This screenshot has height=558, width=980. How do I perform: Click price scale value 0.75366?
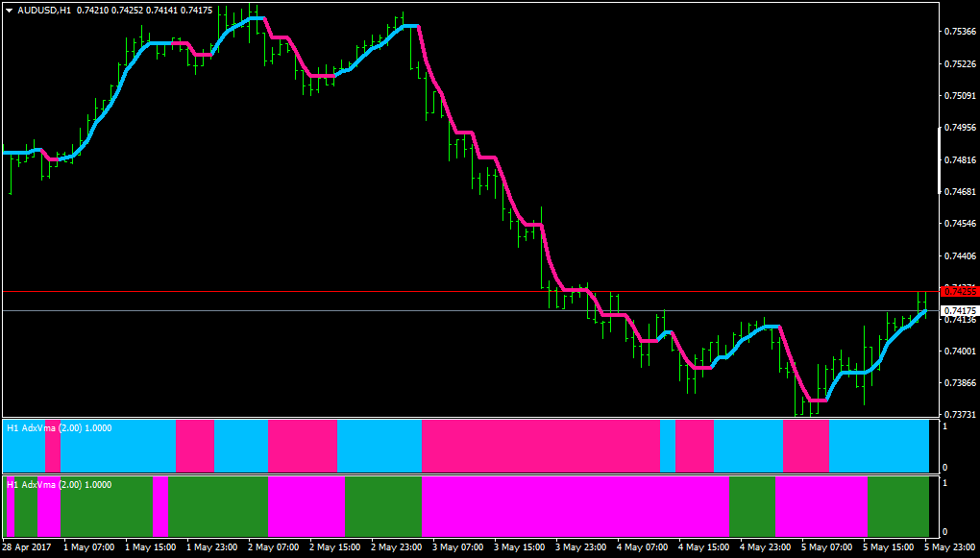[961, 32]
